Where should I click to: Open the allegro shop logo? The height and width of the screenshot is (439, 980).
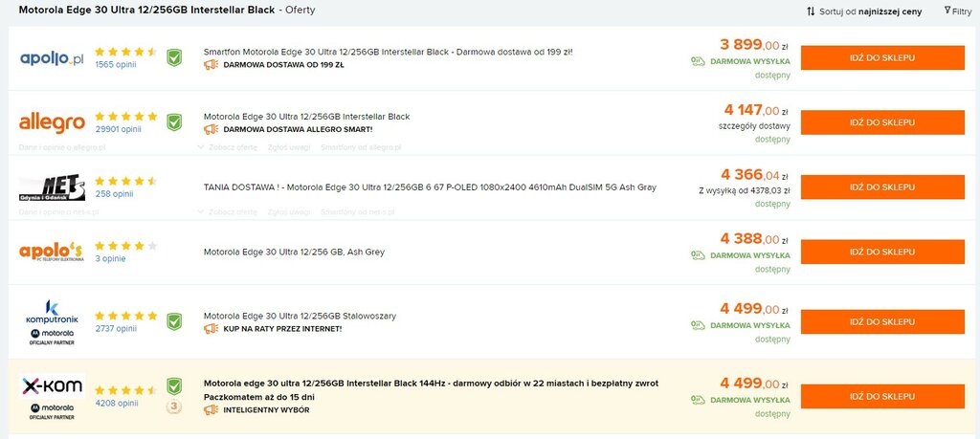(x=52, y=123)
